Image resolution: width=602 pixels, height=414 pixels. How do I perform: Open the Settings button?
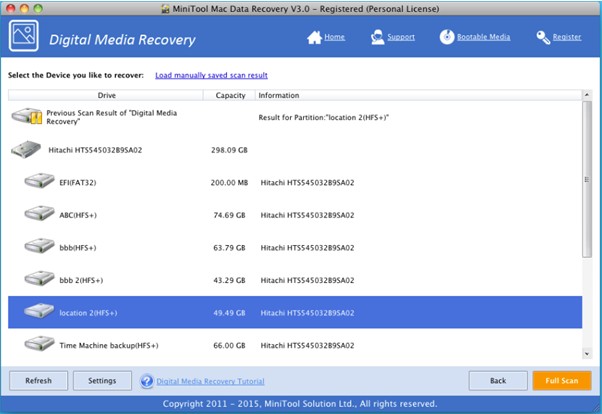tap(102, 381)
